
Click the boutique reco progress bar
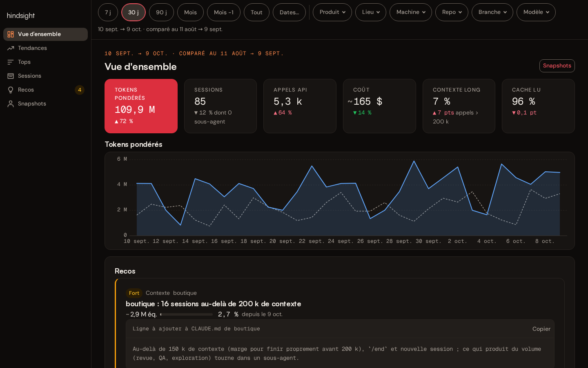pyautogui.click(x=187, y=314)
